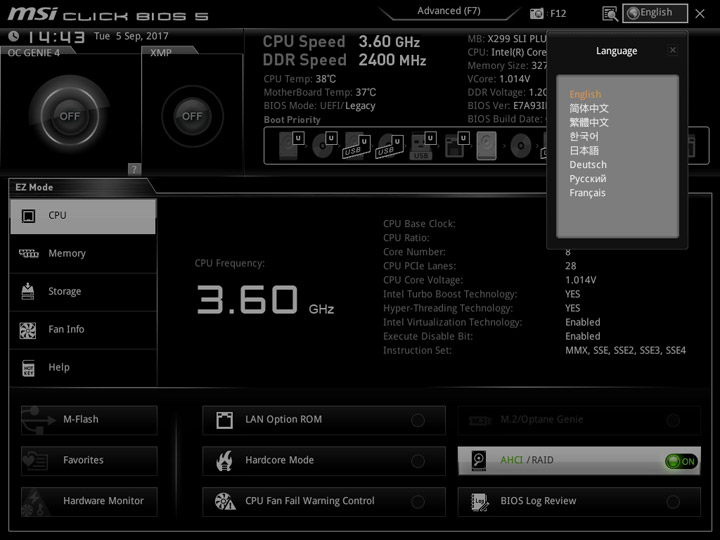This screenshot has width=720, height=540.
Task: Close the Language popup
Action: pos(673,50)
